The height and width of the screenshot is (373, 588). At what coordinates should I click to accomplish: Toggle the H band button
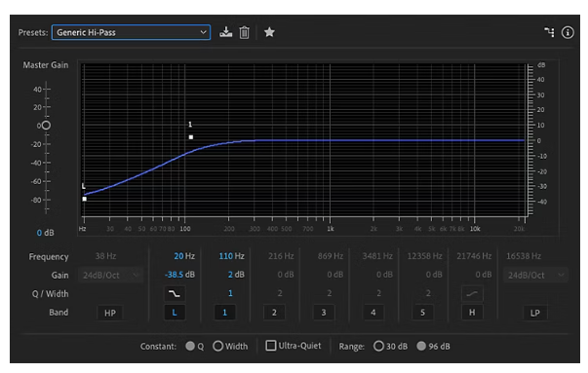472,313
